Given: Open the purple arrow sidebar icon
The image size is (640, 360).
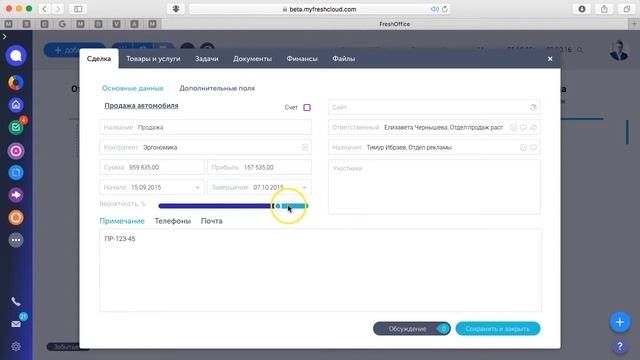Looking at the screenshot, I should (16, 195).
